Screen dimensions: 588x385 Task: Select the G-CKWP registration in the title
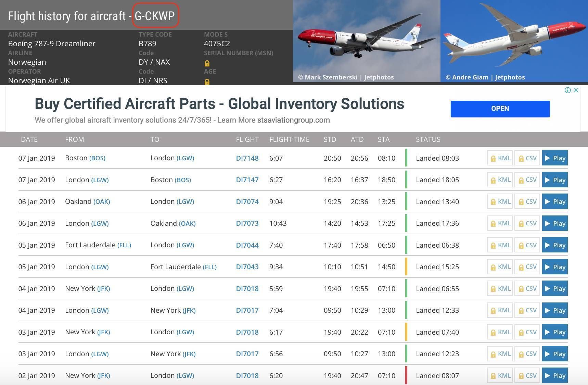click(x=155, y=16)
